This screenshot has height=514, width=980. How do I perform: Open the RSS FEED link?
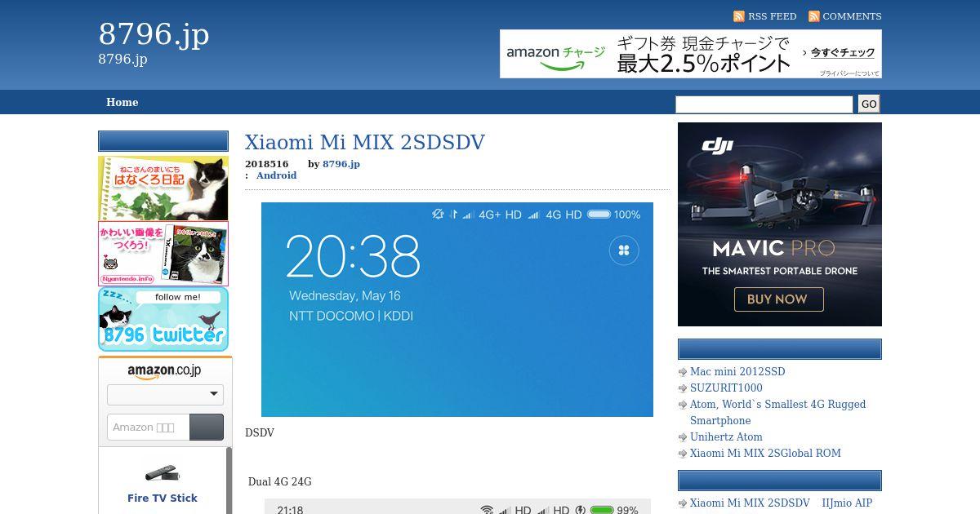tap(772, 16)
